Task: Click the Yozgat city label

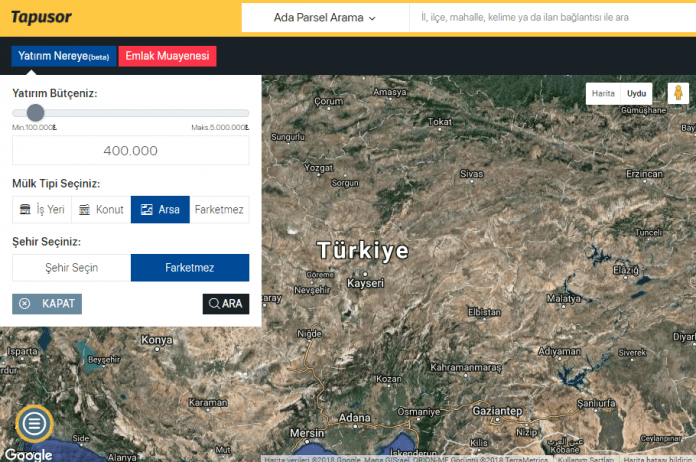Action: point(319,168)
